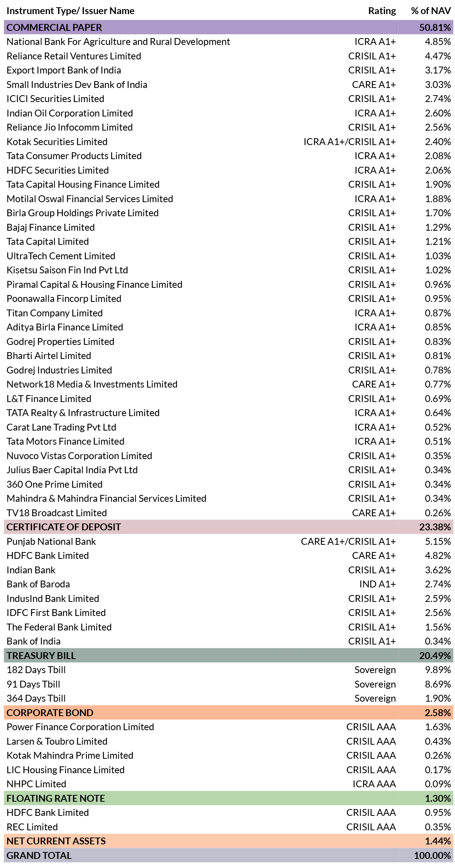Click the % of NAV column header

(x=431, y=11)
